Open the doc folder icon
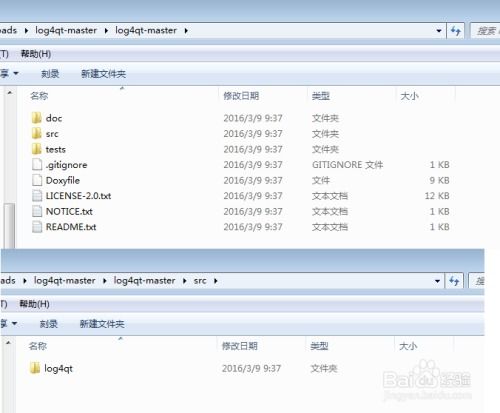 click(37, 118)
